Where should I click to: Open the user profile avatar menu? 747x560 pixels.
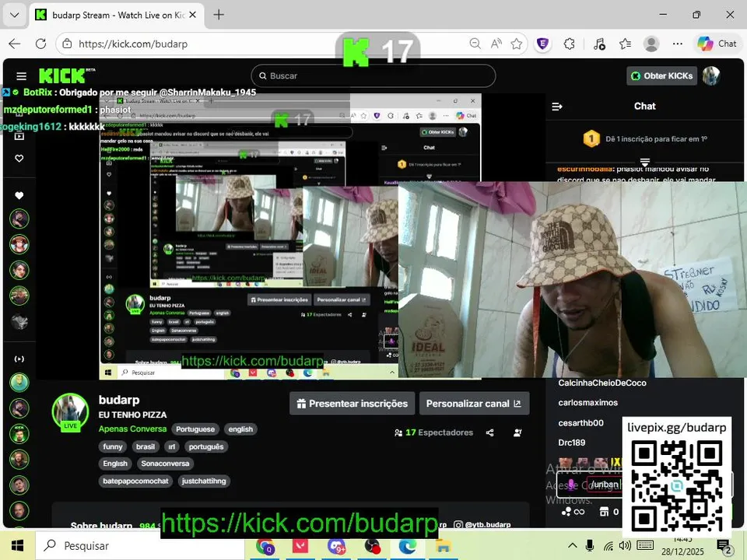(x=711, y=75)
